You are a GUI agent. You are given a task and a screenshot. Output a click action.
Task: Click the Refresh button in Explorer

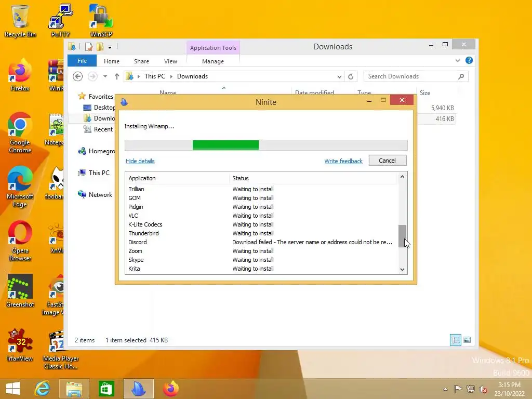point(351,77)
